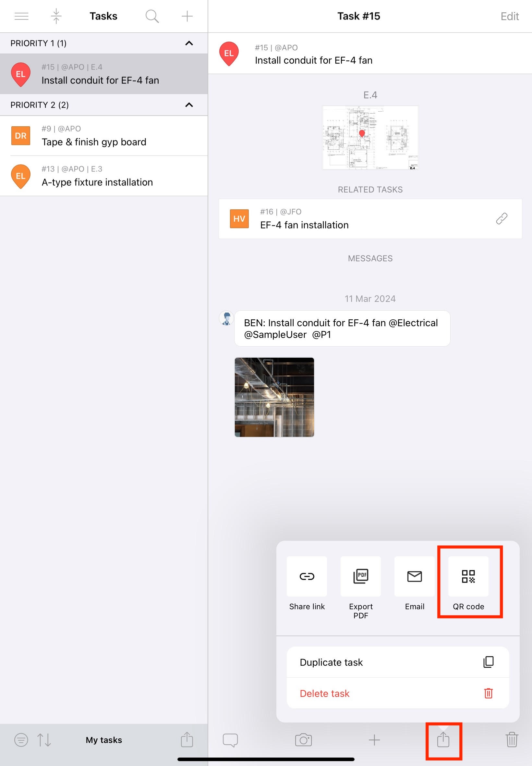Screen dimensions: 532x766
Task: Click the collapse all groups icon
Action: (56, 16)
